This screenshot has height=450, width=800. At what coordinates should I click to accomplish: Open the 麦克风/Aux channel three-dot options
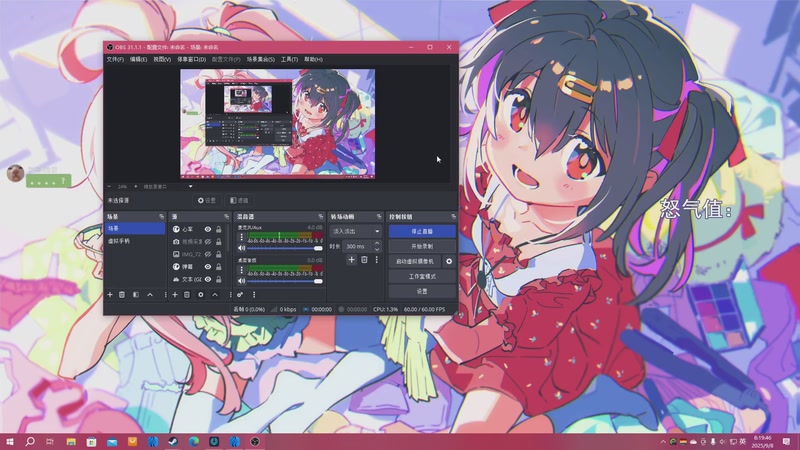[241, 237]
